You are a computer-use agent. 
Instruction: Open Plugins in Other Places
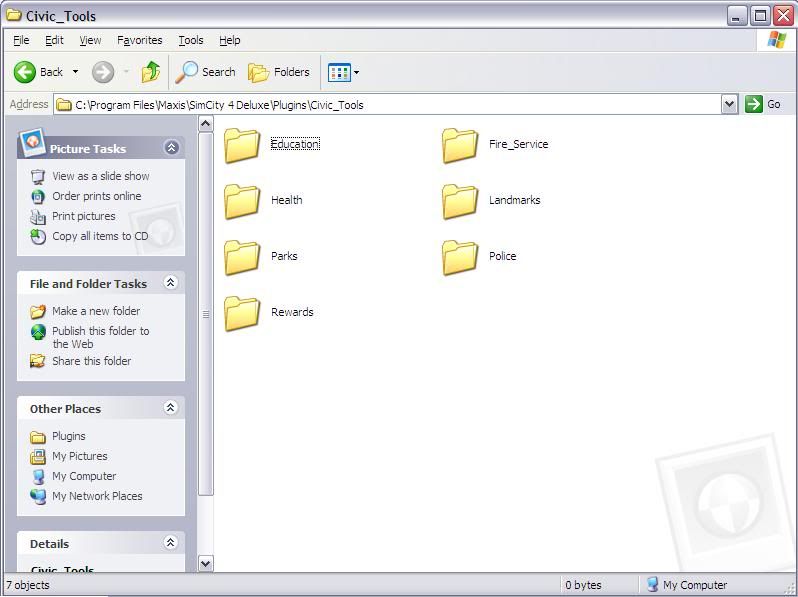coord(69,436)
